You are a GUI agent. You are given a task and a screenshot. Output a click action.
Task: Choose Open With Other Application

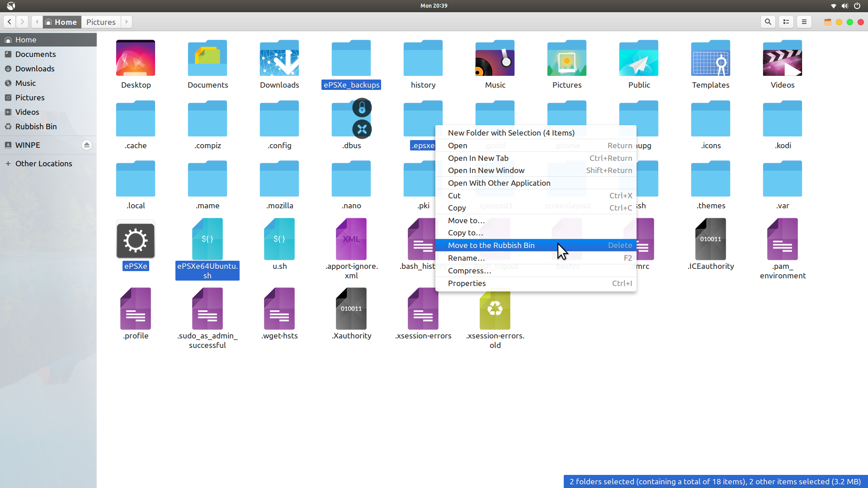pyautogui.click(x=536, y=183)
